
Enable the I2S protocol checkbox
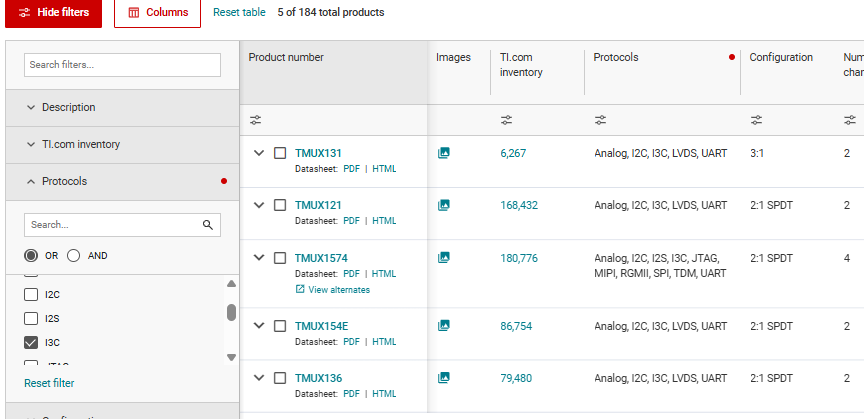pos(31,318)
